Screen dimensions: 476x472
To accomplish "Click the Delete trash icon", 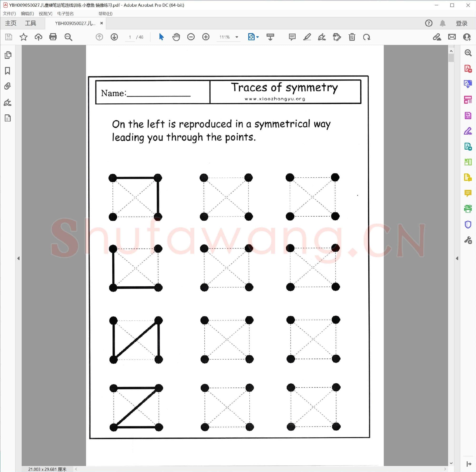I will pyautogui.click(x=352, y=37).
